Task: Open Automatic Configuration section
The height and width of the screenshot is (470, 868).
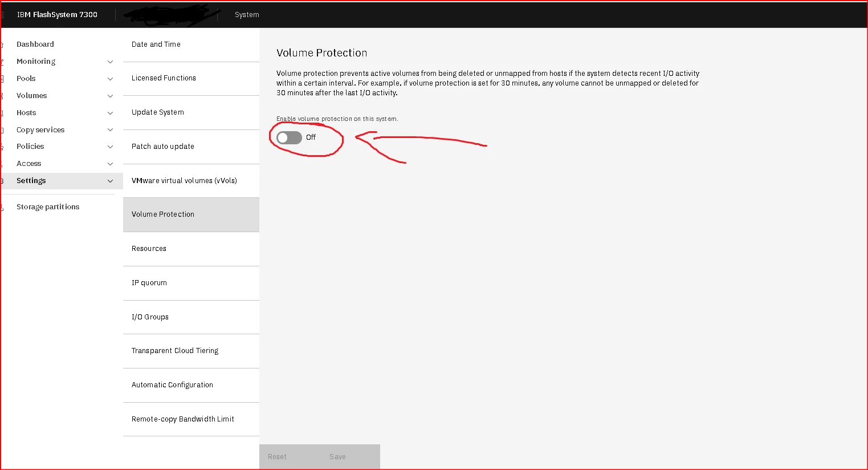Action: click(x=191, y=385)
